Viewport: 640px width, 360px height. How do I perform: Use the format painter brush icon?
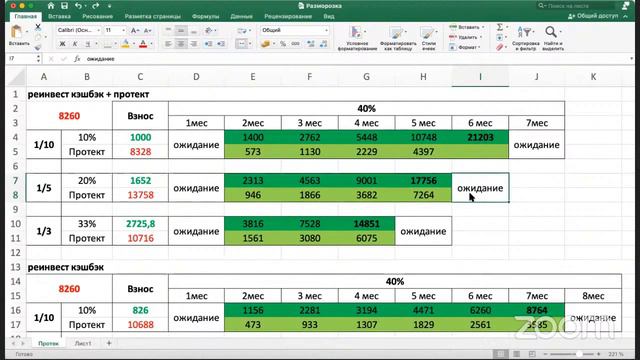(x=38, y=47)
